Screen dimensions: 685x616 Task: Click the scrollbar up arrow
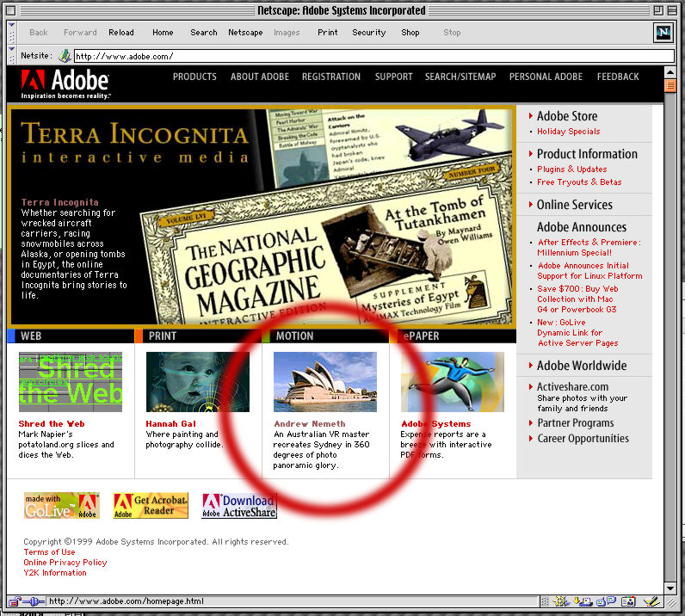(x=670, y=72)
